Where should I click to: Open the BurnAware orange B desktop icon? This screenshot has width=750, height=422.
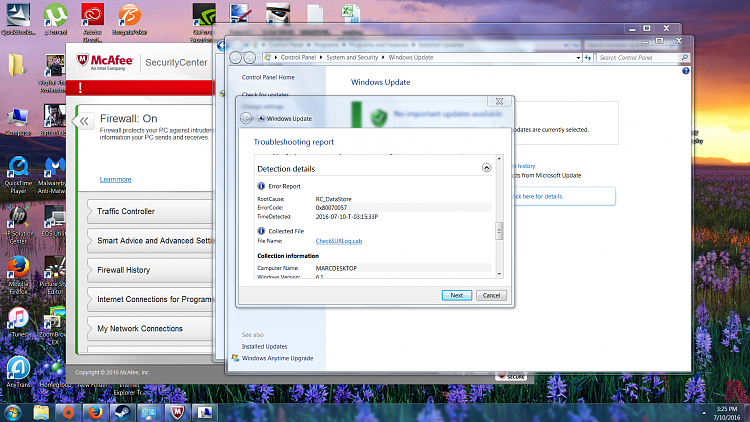(x=129, y=19)
